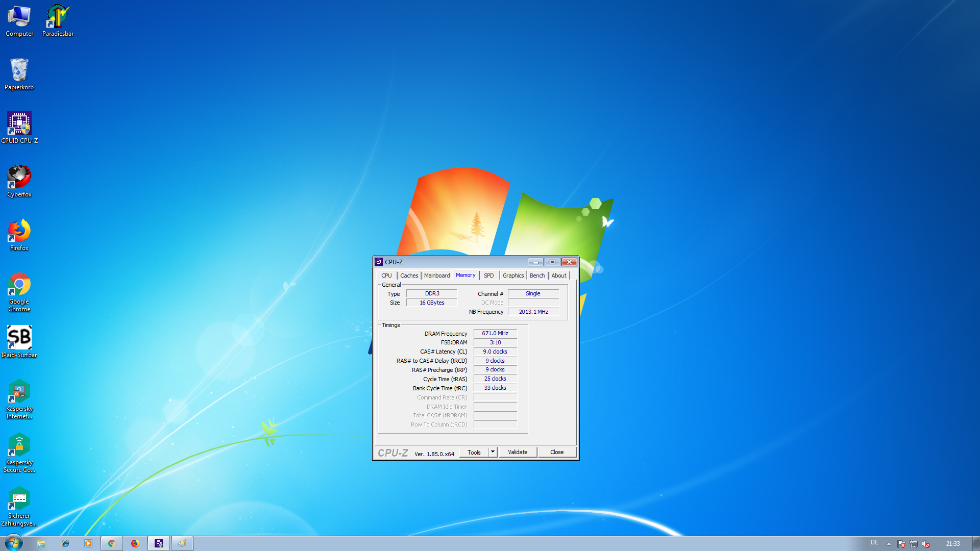Click the Cycle Time value 25 clocks
The image size is (980, 551).
[495, 379]
